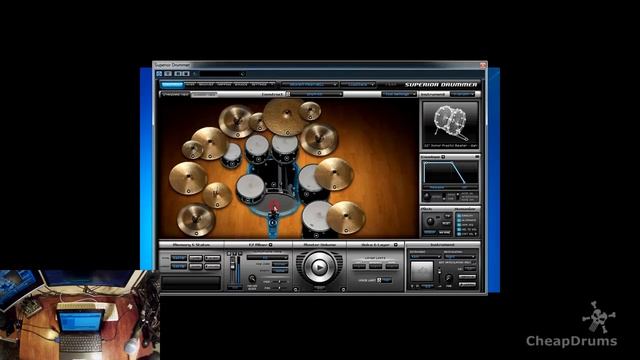Click the instrument volume knob at bottom right
This screenshot has width=640, height=360.
point(449,278)
